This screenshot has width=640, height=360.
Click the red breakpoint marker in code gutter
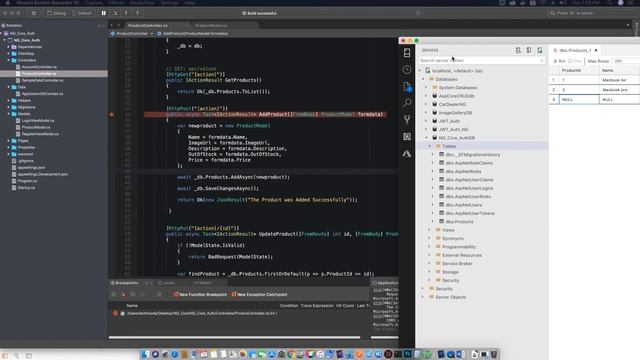[x=112, y=115]
